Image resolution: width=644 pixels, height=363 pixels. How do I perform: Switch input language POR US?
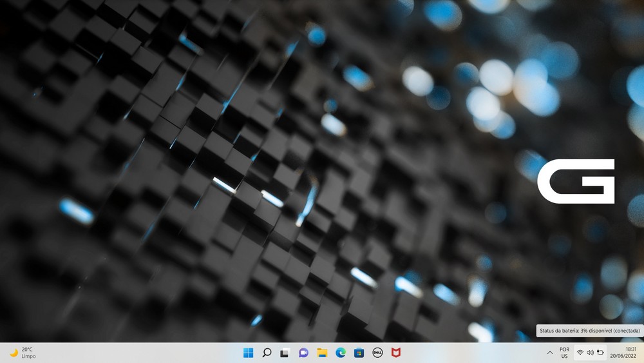click(x=564, y=353)
